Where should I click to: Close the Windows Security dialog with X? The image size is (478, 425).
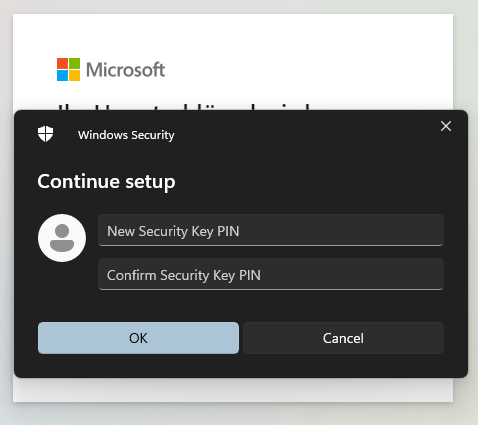[x=446, y=126]
